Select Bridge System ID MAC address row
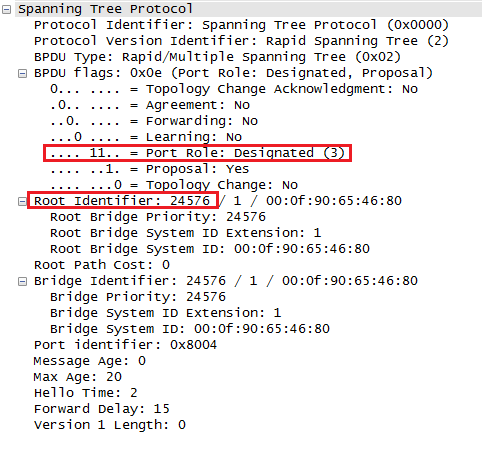The width and height of the screenshot is (482, 450). click(x=190, y=329)
